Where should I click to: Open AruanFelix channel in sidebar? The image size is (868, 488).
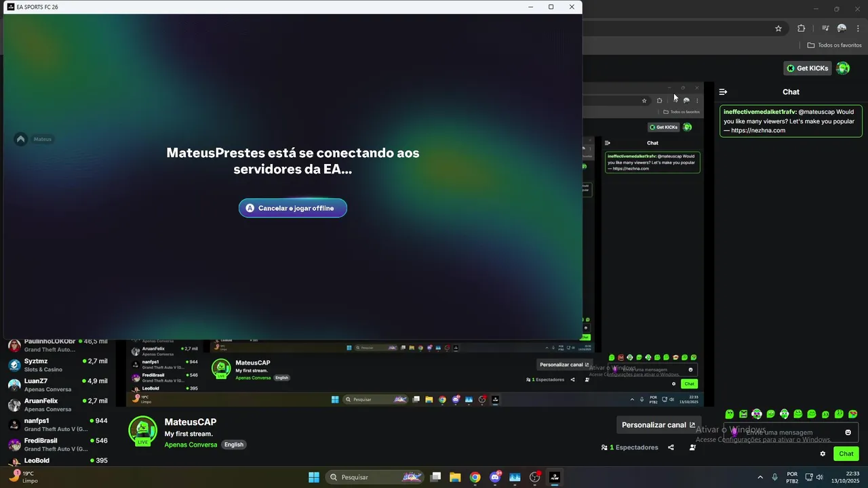[x=58, y=405]
